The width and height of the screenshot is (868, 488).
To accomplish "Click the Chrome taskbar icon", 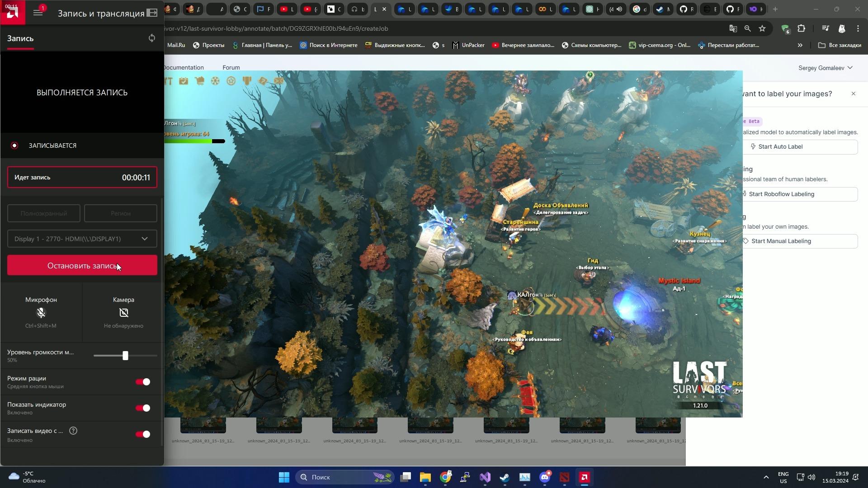I will (446, 477).
